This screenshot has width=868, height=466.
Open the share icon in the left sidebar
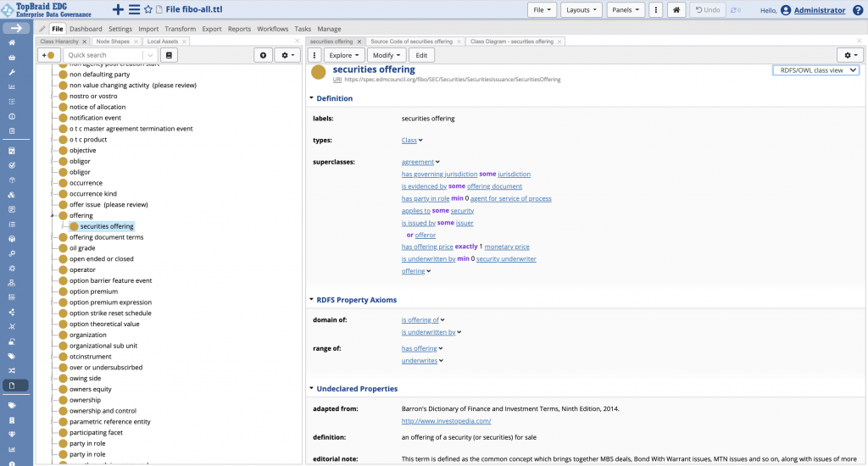[x=12, y=312]
